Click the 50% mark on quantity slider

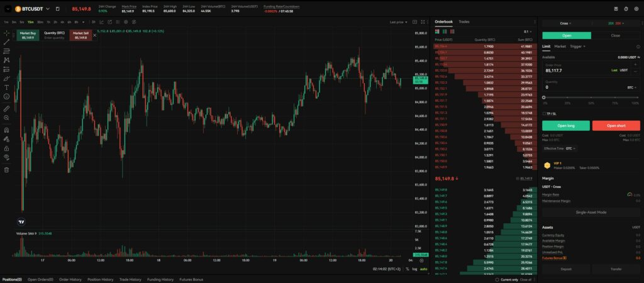(x=591, y=97)
